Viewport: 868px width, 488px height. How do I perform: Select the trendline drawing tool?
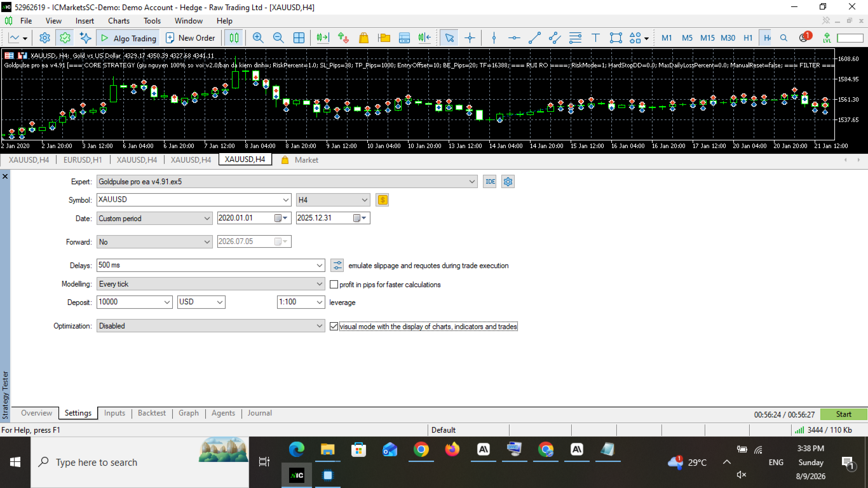pyautogui.click(x=534, y=37)
